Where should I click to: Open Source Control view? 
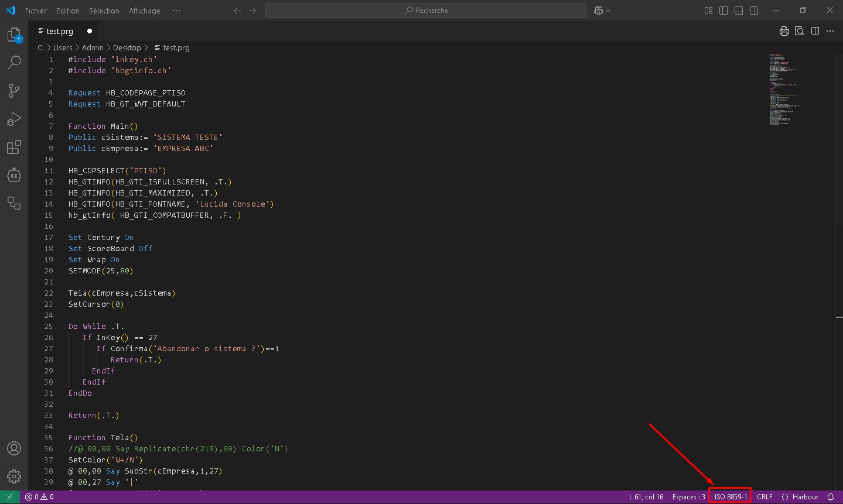tap(14, 90)
